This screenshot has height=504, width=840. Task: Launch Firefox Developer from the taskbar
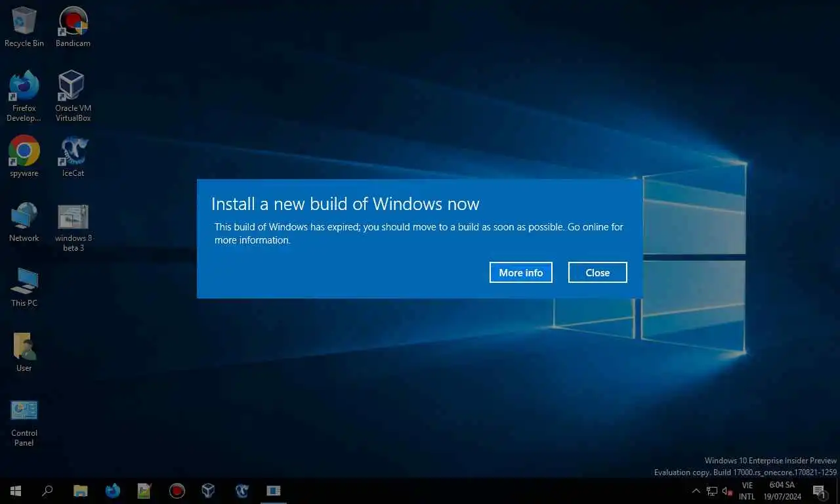[x=113, y=490]
